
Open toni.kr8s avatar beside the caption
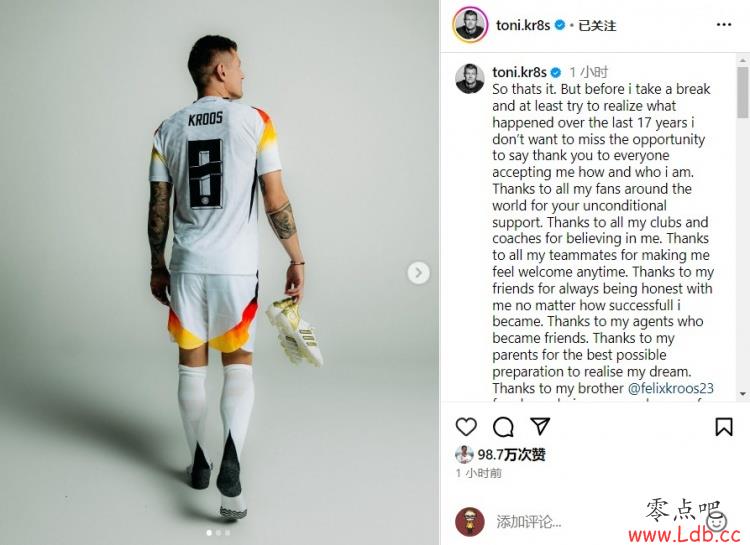[470, 79]
